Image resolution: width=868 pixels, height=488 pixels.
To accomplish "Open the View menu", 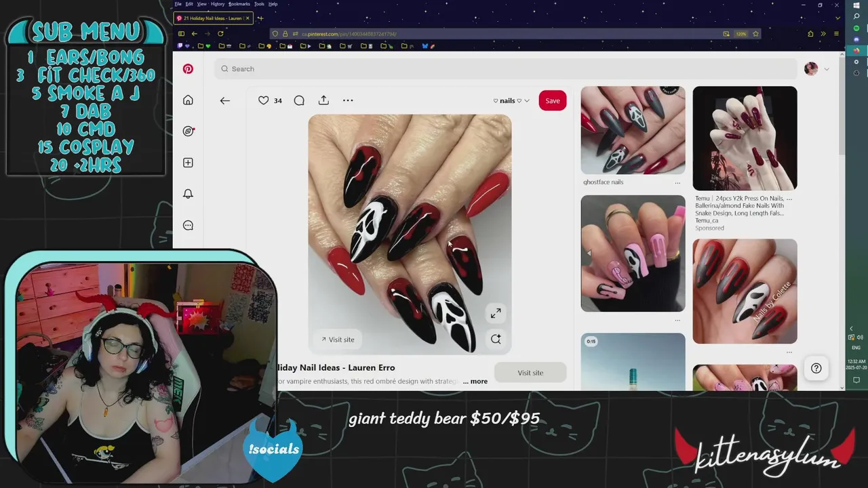I will click(202, 4).
